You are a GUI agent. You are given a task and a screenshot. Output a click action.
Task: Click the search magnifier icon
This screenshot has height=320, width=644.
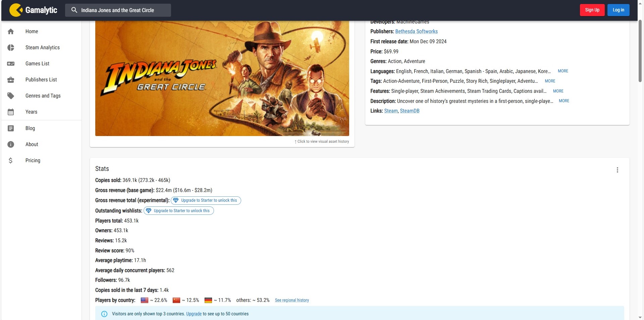(x=74, y=10)
